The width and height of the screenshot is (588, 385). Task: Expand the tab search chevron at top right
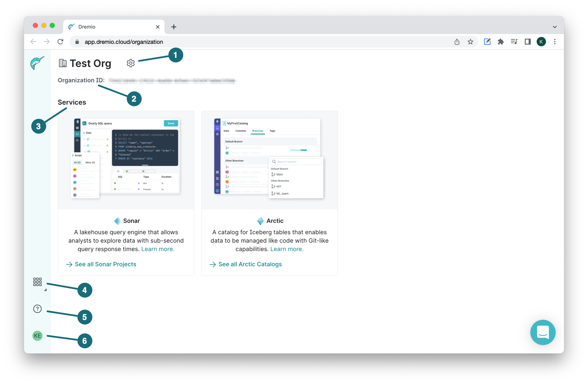point(554,26)
